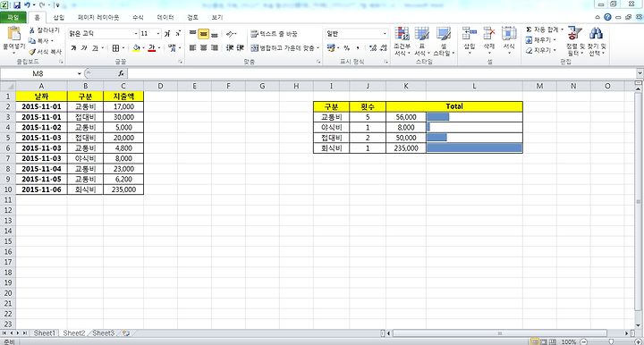
Task: Toggle align text left
Action: pyautogui.click(x=192, y=48)
